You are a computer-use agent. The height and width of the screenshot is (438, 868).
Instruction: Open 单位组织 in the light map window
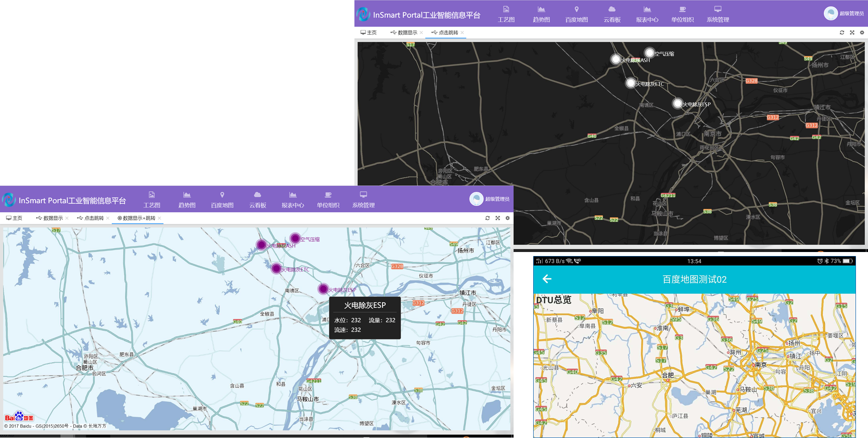[x=328, y=200]
